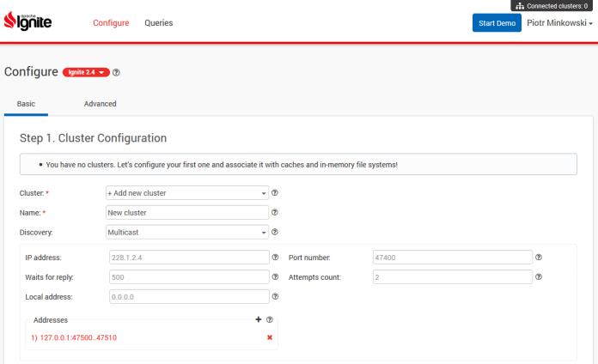Screen dimensions: 598x364
Task: Go to Queries in top navigation
Action: pyautogui.click(x=158, y=23)
